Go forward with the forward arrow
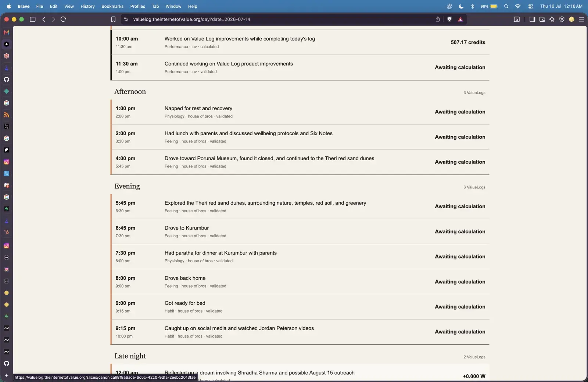 (x=53, y=19)
